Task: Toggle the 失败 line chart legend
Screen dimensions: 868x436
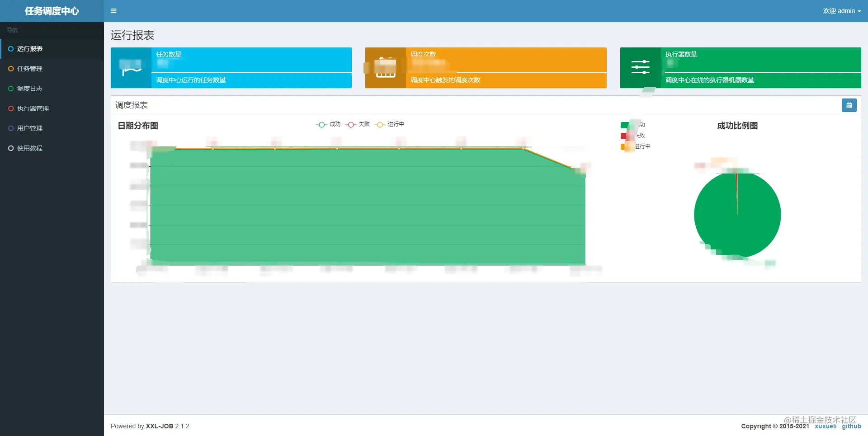Action: point(358,124)
